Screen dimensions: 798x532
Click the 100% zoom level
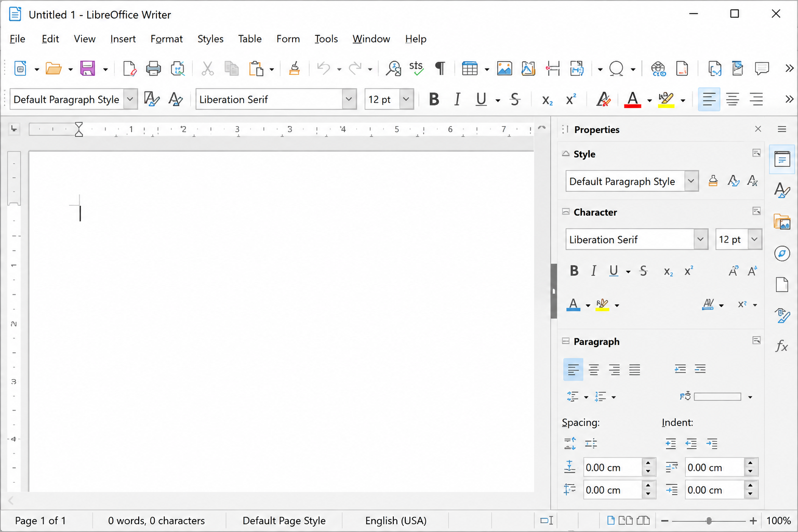779,521
